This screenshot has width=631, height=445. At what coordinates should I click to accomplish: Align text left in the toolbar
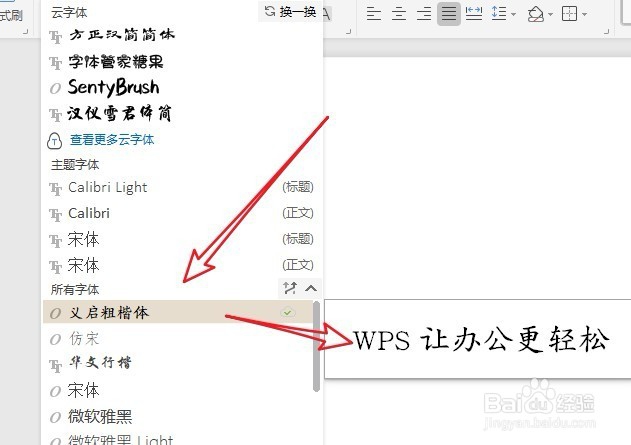pyautogui.click(x=373, y=14)
